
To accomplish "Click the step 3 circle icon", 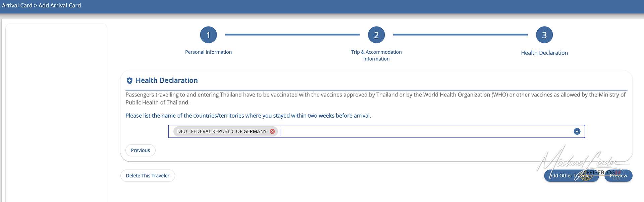I will point(544,35).
